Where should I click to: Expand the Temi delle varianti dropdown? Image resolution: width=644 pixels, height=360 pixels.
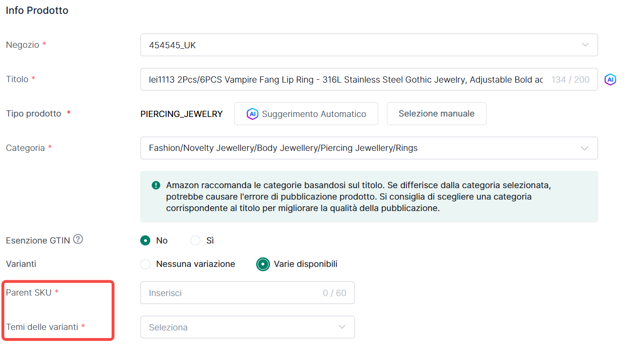tap(247, 327)
